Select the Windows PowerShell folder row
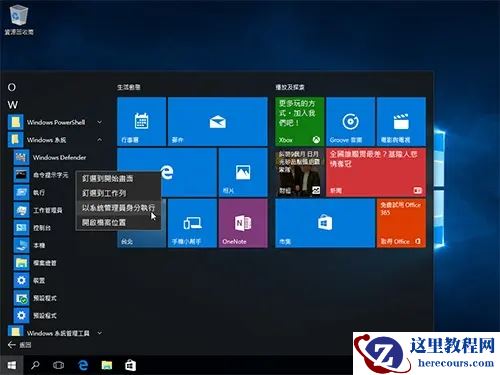The height and width of the screenshot is (375, 500). click(55, 122)
